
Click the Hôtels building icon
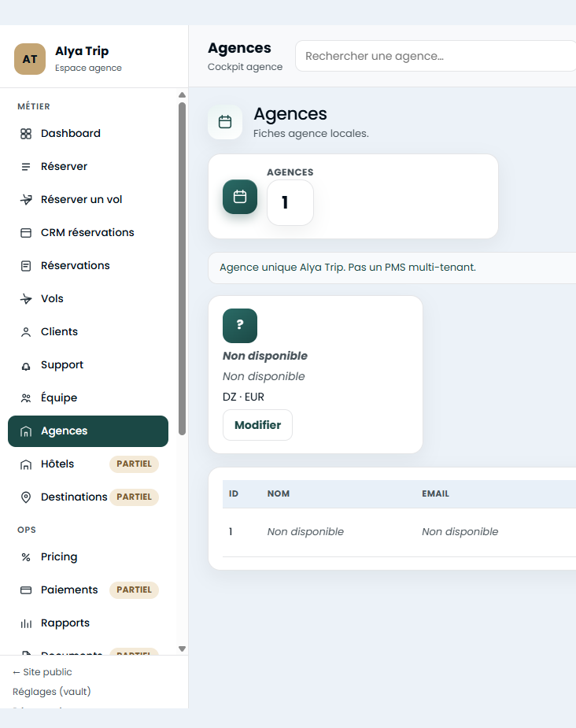click(26, 464)
